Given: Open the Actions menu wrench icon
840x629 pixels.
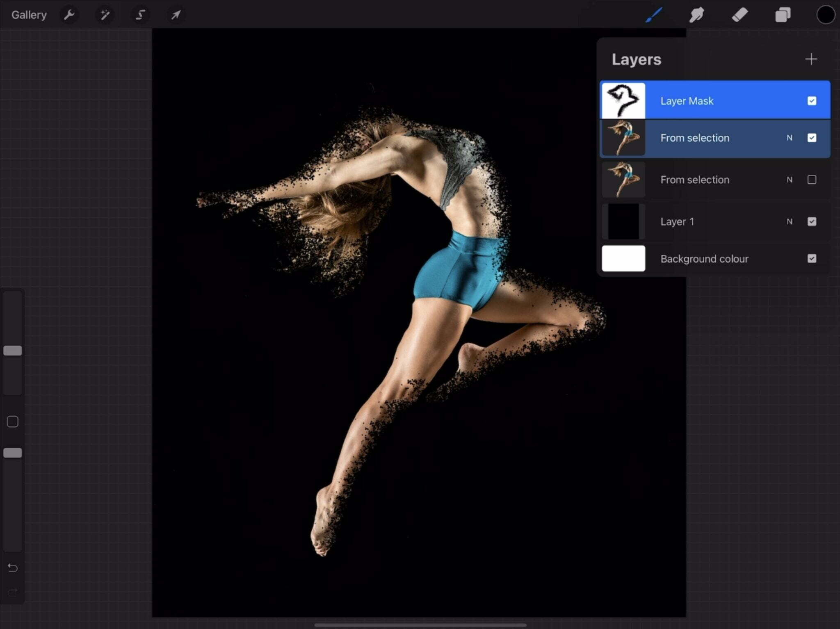Looking at the screenshot, I should click(x=69, y=15).
